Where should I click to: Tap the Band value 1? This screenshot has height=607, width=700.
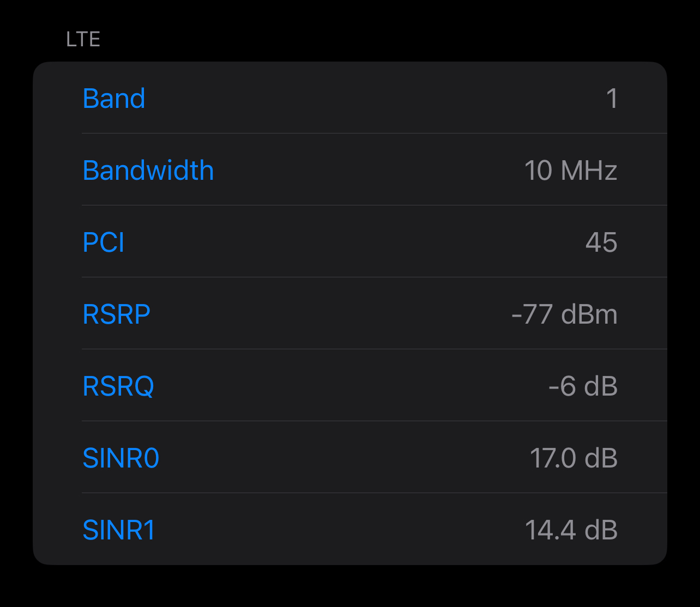pos(612,99)
